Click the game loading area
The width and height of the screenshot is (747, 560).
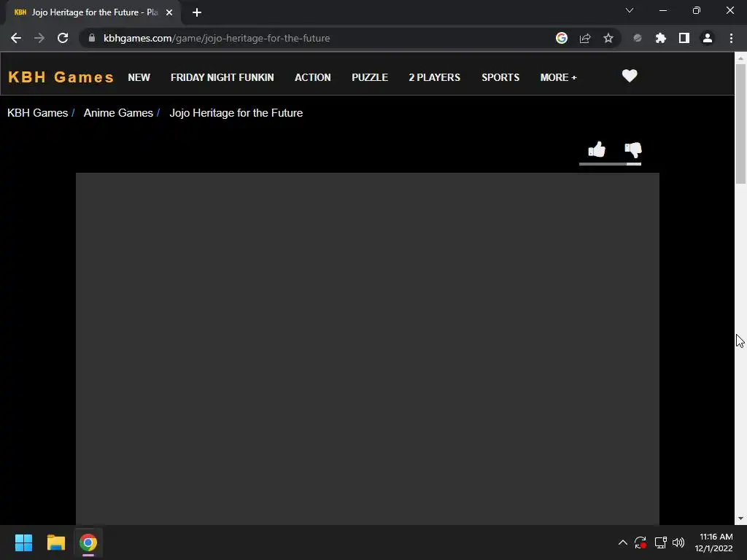[368, 349]
